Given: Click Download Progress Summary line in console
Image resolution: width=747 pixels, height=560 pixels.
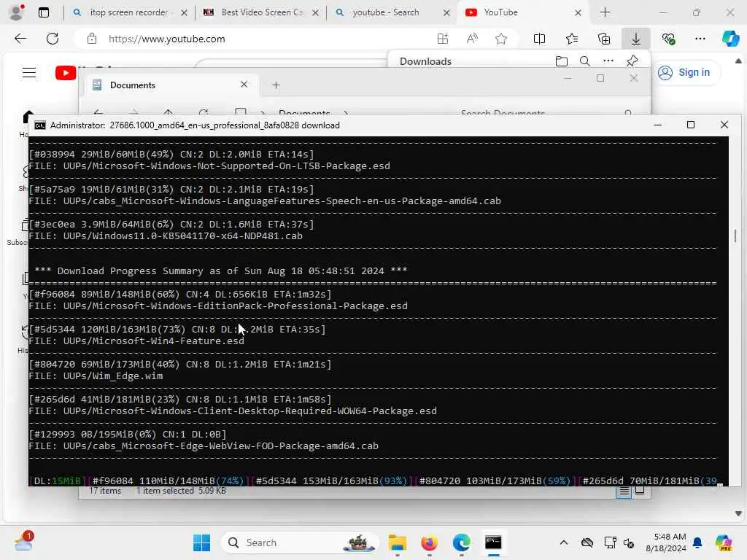Looking at the screenshot, I should tap(220, 271).
